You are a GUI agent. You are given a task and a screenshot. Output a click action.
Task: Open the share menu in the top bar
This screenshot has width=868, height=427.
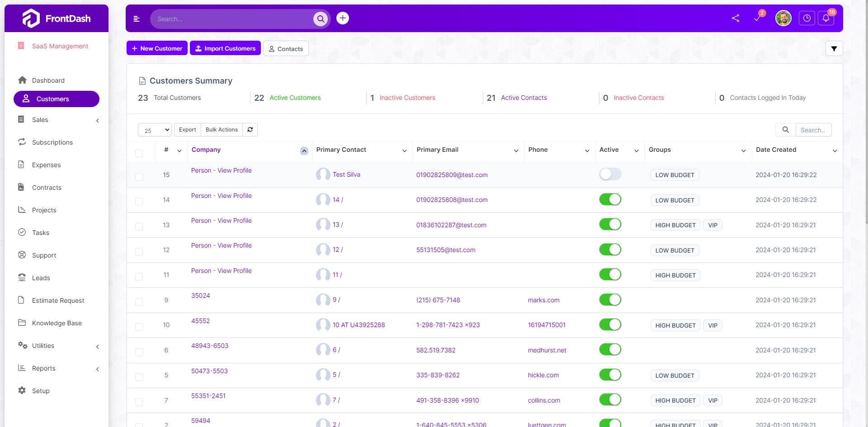coord(736,19)
